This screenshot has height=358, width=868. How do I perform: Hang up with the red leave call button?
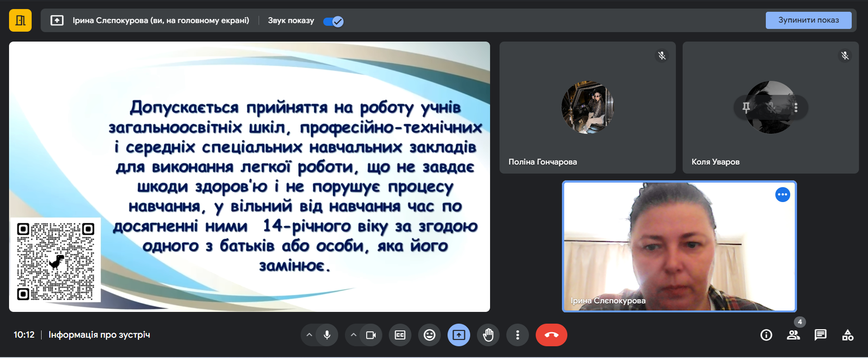coord(551,335)
